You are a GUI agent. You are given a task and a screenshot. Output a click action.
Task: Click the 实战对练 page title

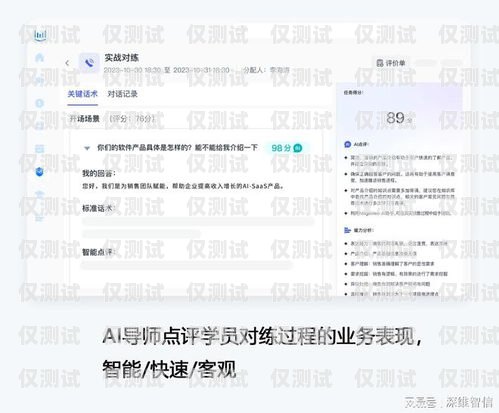coord(122,58)
